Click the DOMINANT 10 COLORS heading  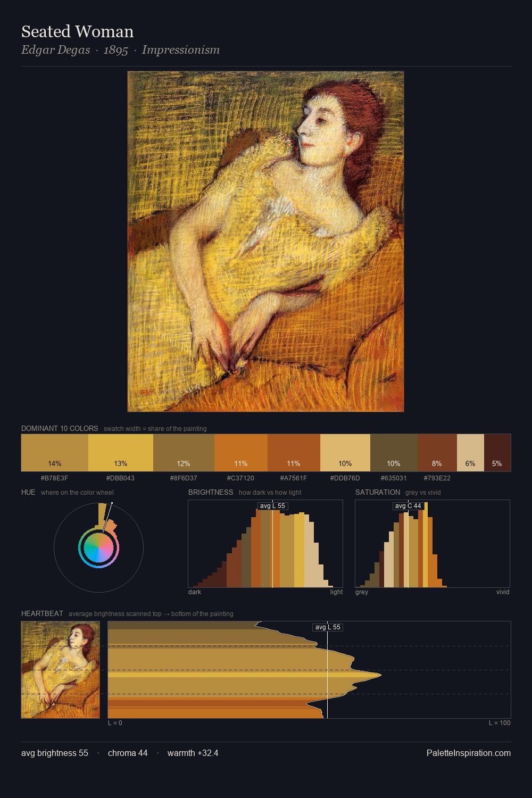click(60, 428)
